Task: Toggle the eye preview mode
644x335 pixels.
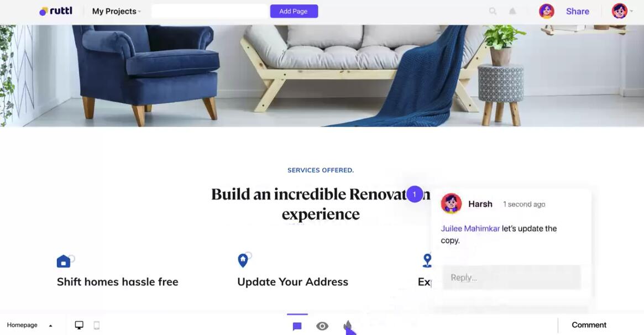Action: 322,326
